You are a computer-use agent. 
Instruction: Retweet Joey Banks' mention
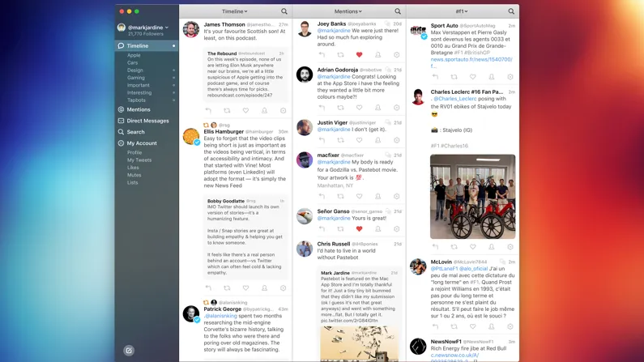(x=340, y=54)
